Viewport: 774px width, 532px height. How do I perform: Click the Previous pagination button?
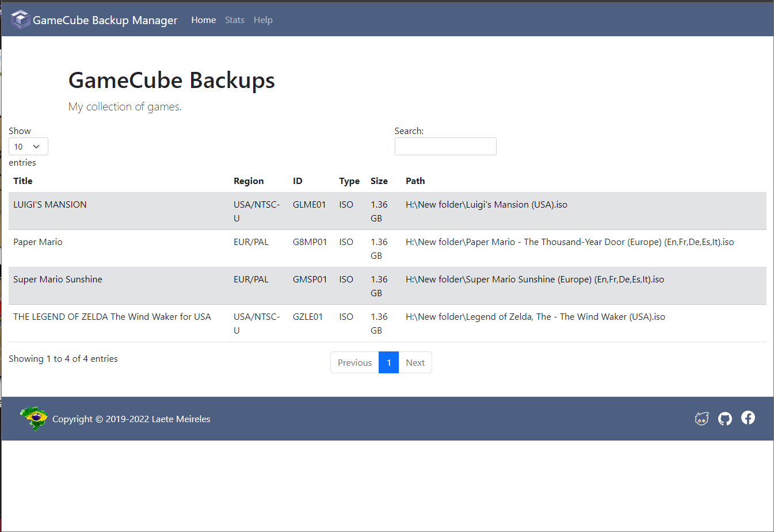pyautogui.click(x=354, y=362)
